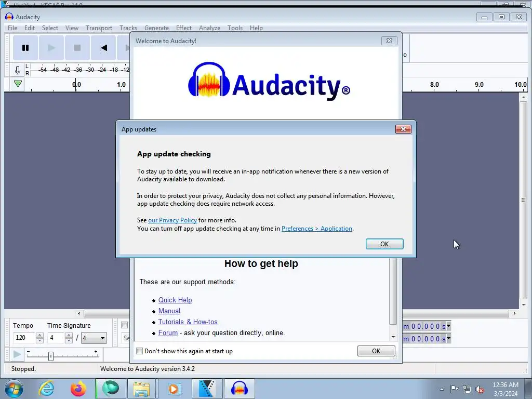
Task: Click the scroll down arrow in Welcome dialog
Action: (393, 337)
